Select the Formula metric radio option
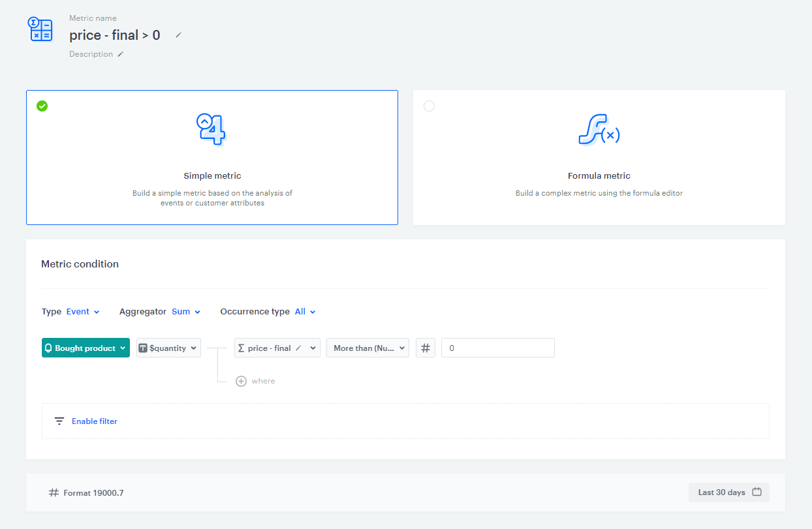The image size is (812, 529). click(429, 106)
